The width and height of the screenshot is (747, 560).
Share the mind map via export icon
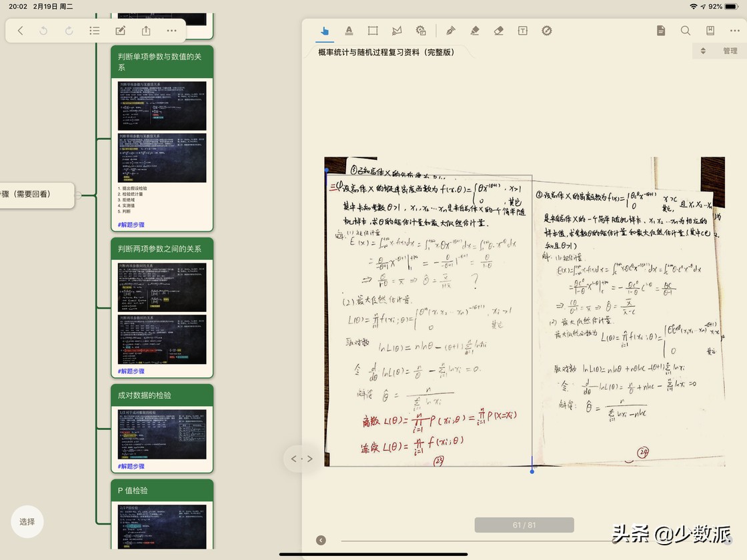[x=146, y=31]
